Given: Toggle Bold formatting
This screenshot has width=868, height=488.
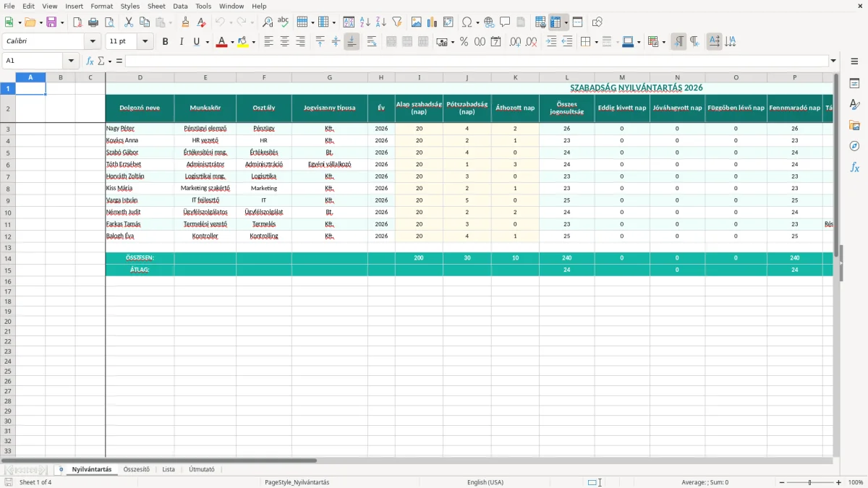Looking at the screenshot, I should (165, 42).
